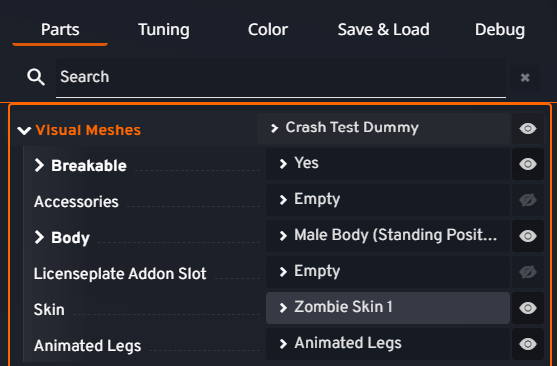Expand the Body tree item
Viewport: 557px width, 366px height.
tap(39, 237)
